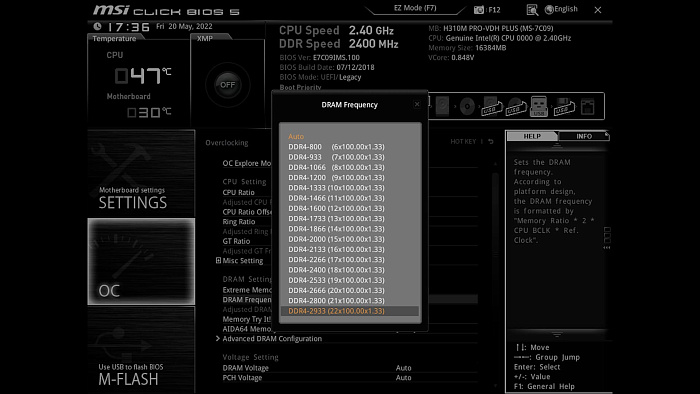
Task: Click the undo arrow beside HOT KEY
Action: coord(491,141)
